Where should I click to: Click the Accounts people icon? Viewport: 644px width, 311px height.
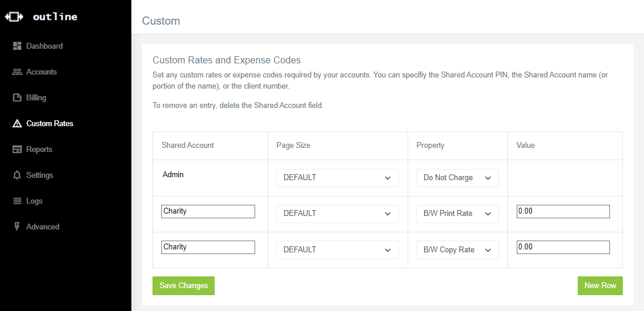17,72
